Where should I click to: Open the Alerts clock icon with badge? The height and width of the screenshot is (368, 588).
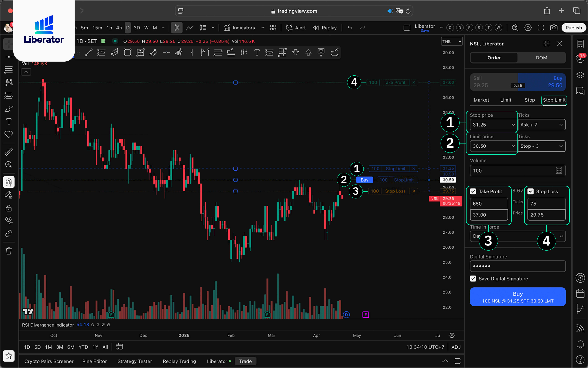(580, 59)
